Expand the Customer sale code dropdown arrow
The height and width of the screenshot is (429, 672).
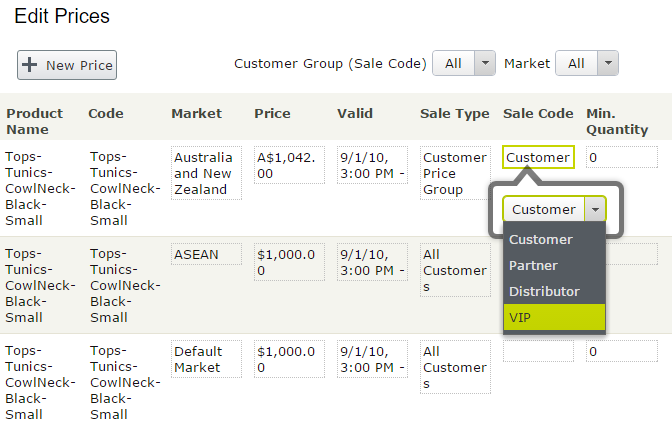(x=595, y=209)
